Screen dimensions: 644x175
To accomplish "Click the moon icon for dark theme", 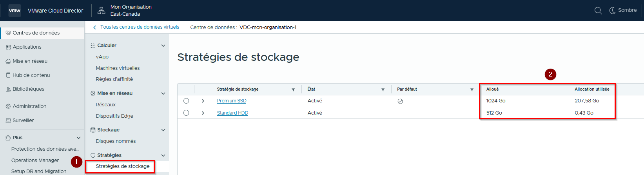I will tap(612, 10).
